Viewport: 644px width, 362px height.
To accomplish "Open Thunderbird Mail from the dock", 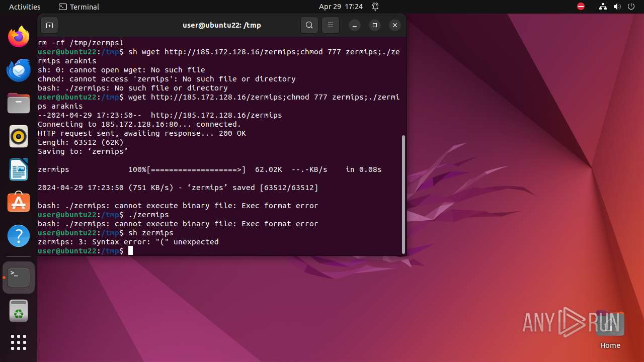I will point(19,70).
